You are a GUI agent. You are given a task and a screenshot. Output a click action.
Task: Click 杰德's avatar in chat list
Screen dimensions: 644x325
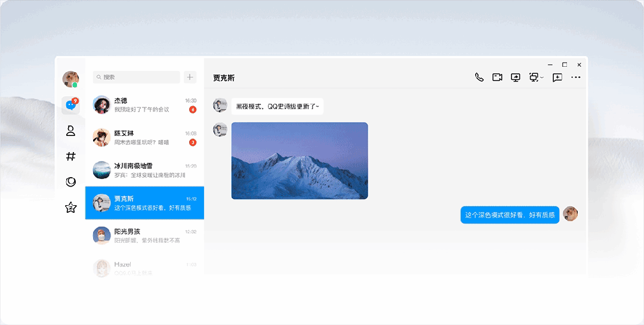[101, 104]
